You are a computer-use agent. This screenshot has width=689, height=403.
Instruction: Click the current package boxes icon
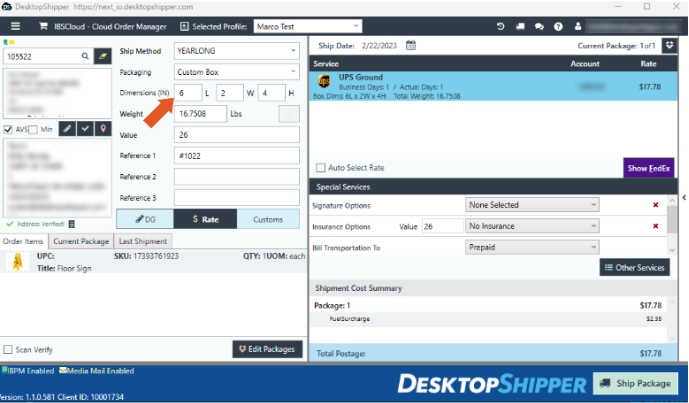click(x=669, y=45)
